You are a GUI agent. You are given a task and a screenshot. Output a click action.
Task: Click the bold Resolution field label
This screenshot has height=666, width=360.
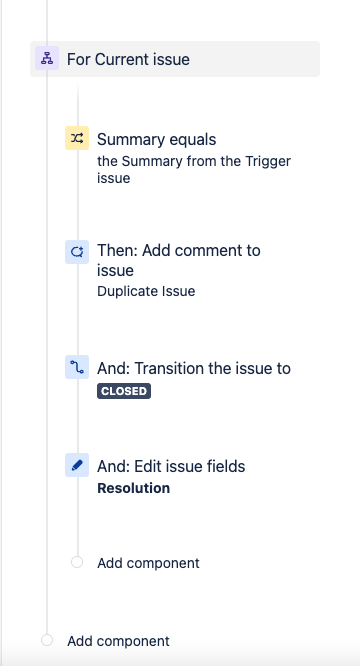(133, 488)
